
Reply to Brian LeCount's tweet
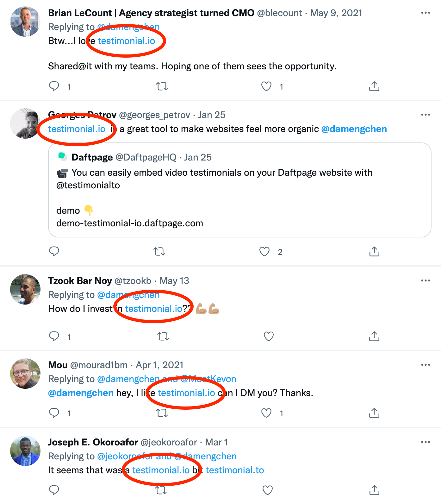(54, 86)
